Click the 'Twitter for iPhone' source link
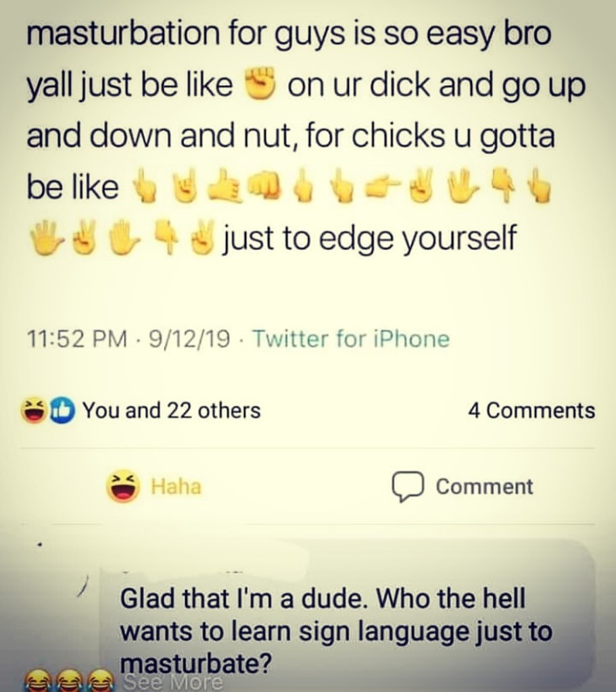The height and width of the screenshot is (692, 616). click(351, 339)
